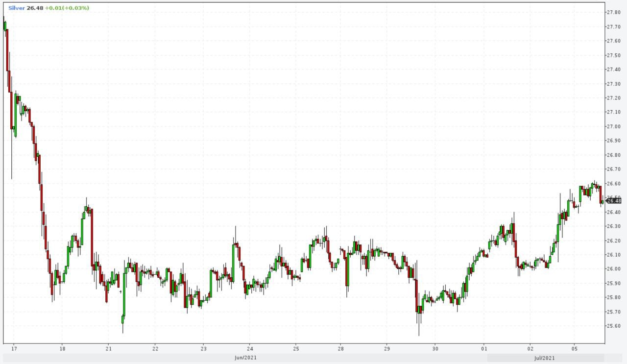The width and height of the screenshot is (627, 364).
Task: Click the Silver instrument label in header
Action: coord(17,8)
